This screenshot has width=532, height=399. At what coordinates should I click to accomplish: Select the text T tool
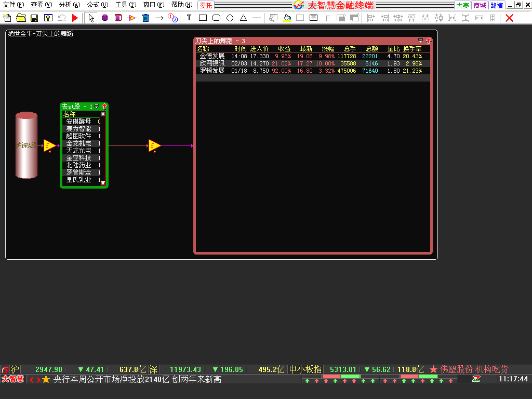pos(189,18)
